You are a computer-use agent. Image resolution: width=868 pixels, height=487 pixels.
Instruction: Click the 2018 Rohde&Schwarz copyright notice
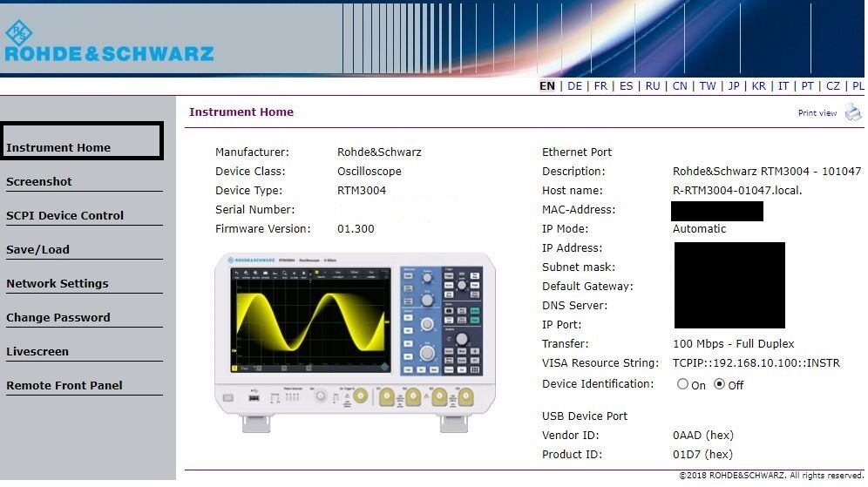tap(771, 476)
